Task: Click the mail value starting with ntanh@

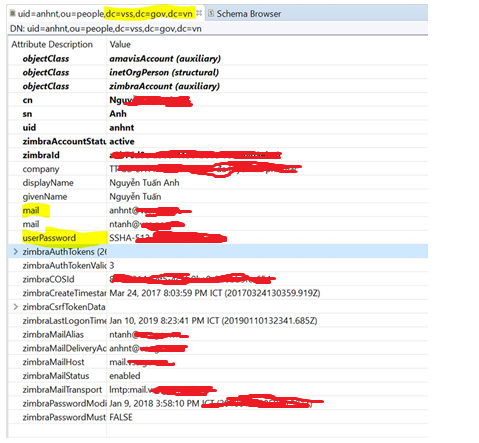Action: tap(147, 224)
